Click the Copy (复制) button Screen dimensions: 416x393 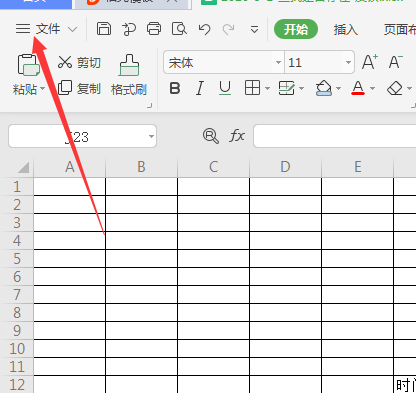point(79,88)
